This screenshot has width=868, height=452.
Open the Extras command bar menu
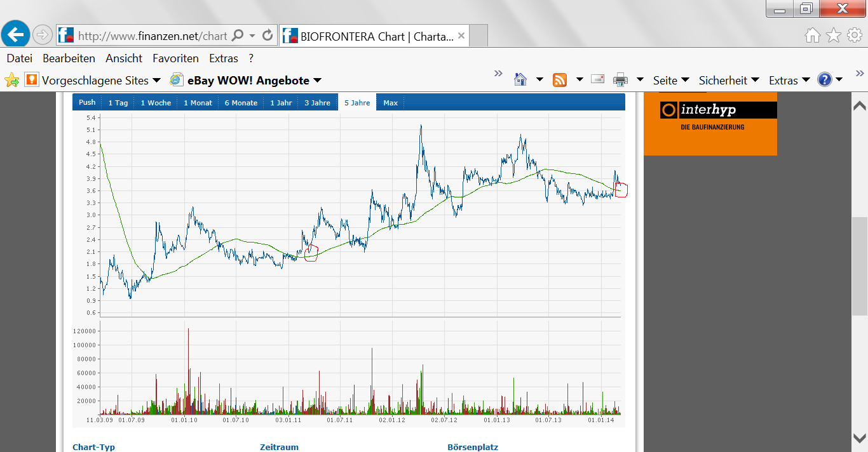coord(789,80)
